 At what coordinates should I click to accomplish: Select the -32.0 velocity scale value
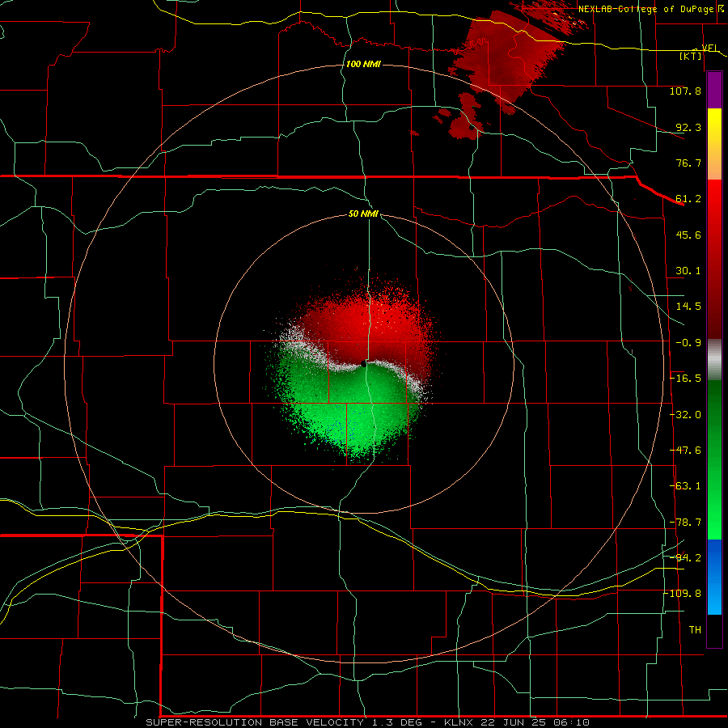pyautogui.click(x=685, y=415)
